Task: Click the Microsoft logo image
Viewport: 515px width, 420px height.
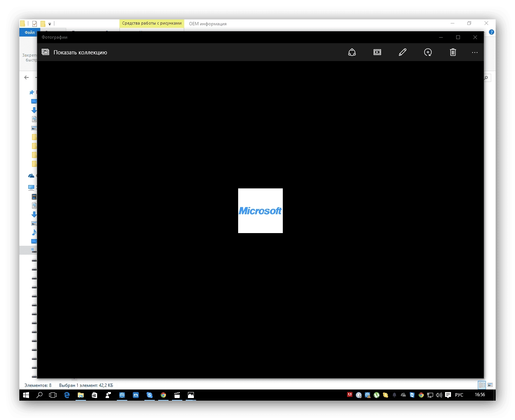Action: pyautogui.click(x=260, y=211)
